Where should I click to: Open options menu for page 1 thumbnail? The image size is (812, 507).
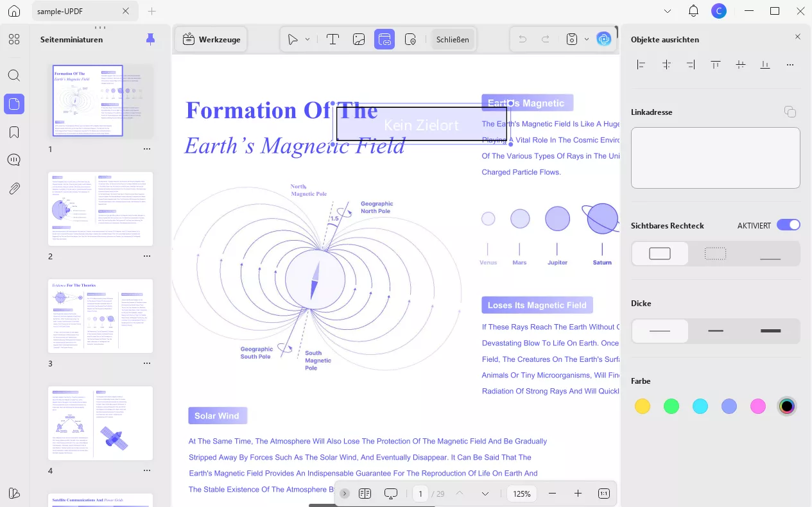147,149
